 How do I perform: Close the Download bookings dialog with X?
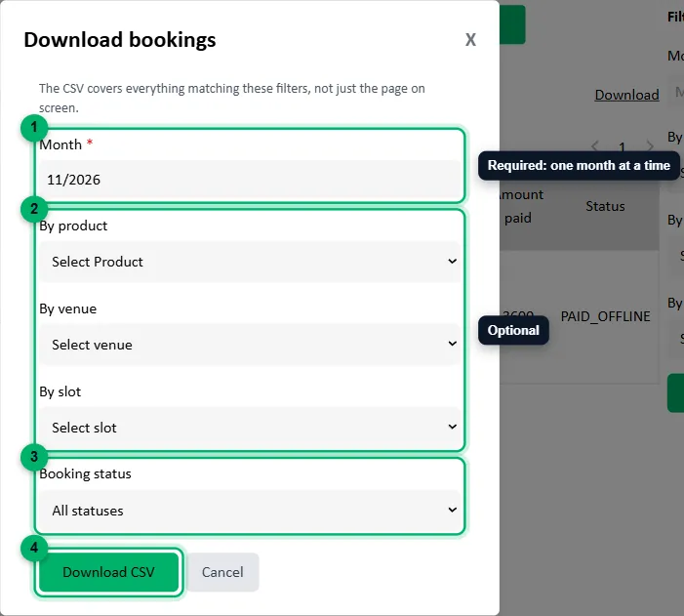(470, 40)
